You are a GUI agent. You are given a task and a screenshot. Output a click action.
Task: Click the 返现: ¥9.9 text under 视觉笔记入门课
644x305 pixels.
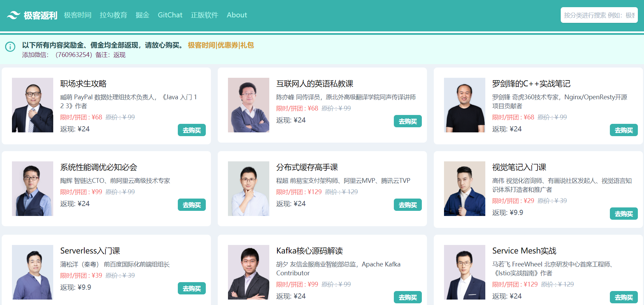507,213
